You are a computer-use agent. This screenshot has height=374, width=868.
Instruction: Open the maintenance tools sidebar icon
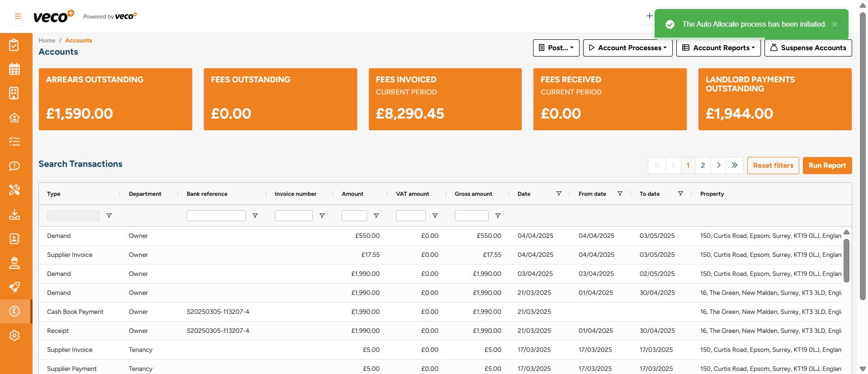(x=14, y=190)
